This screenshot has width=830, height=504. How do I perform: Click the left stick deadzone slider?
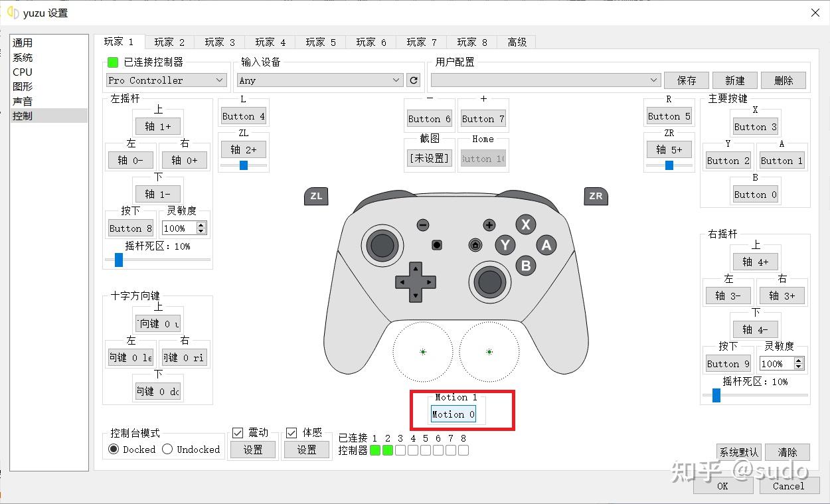(118, 260)
